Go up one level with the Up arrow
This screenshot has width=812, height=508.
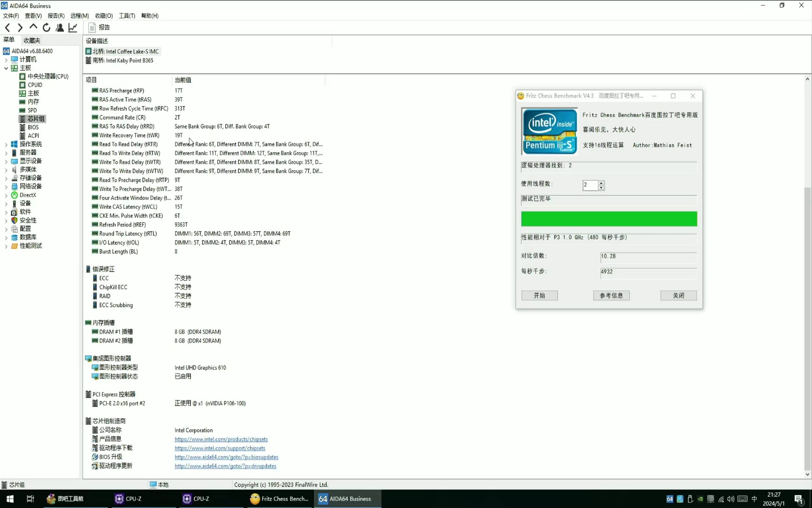[33, 28]
